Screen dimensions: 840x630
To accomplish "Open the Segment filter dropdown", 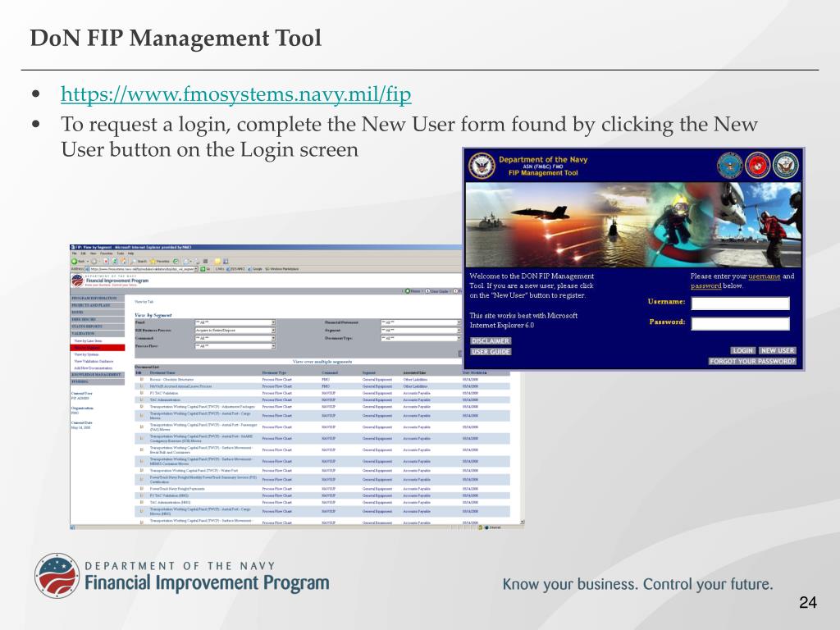I will 421,331.
